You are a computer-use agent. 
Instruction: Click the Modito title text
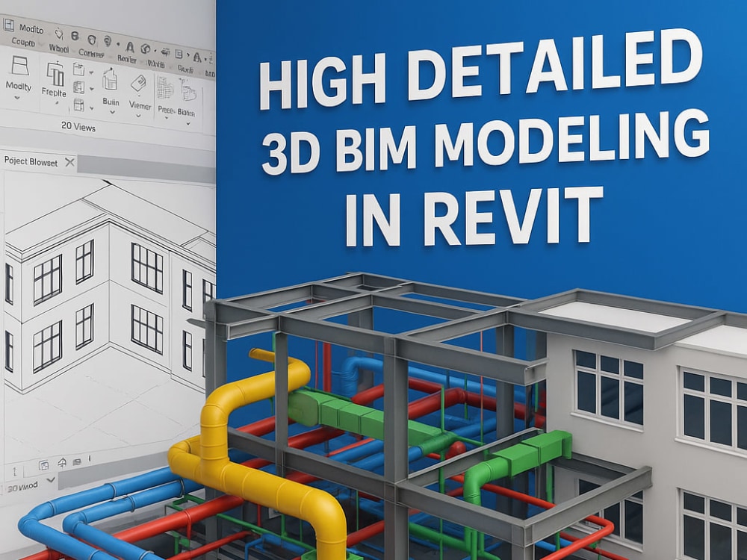(31, 29)
